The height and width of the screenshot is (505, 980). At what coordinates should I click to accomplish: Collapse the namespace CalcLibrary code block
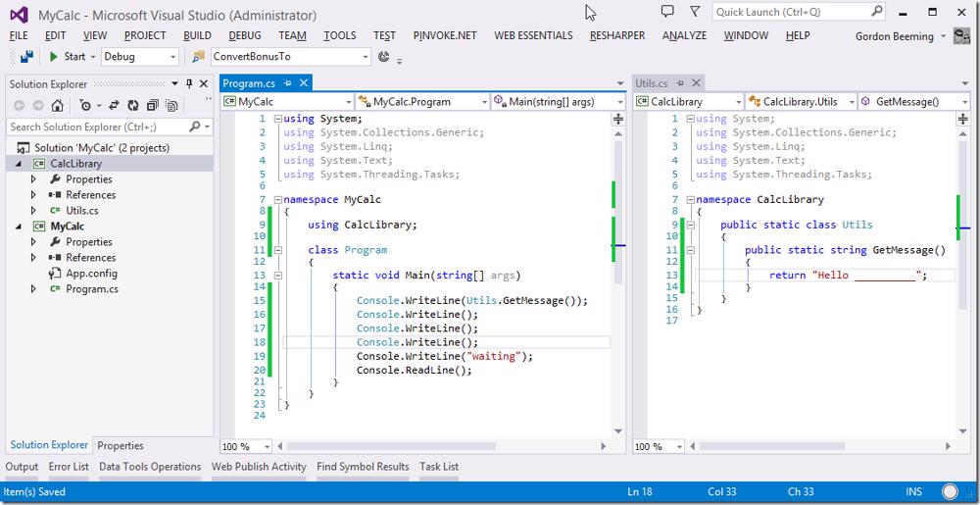point(690,200)
